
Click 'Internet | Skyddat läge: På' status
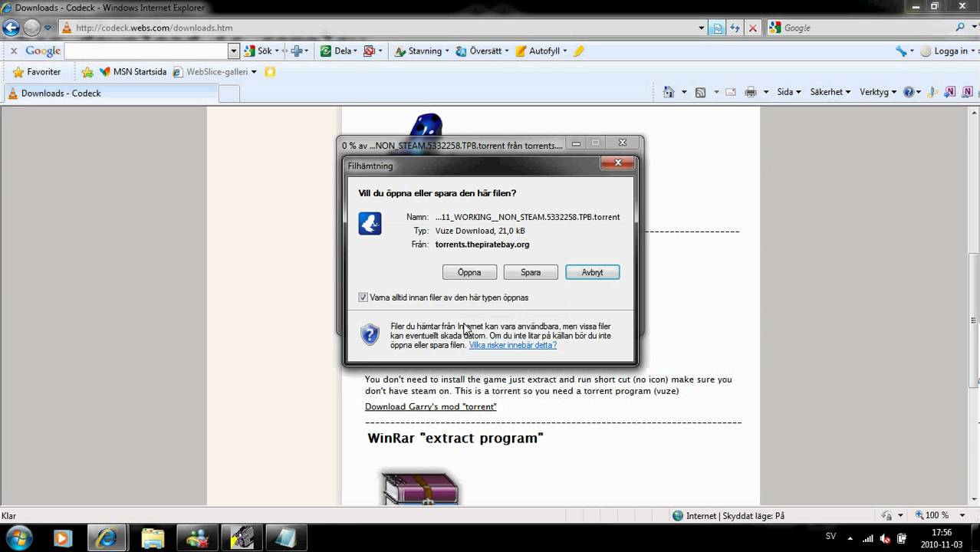pyautogui.click(x=728, y=516)
